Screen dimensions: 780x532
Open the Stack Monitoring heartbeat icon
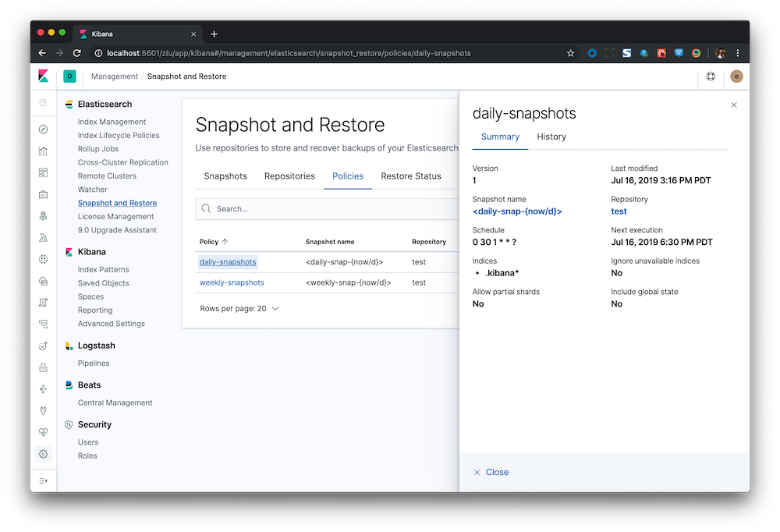(43, 432)
